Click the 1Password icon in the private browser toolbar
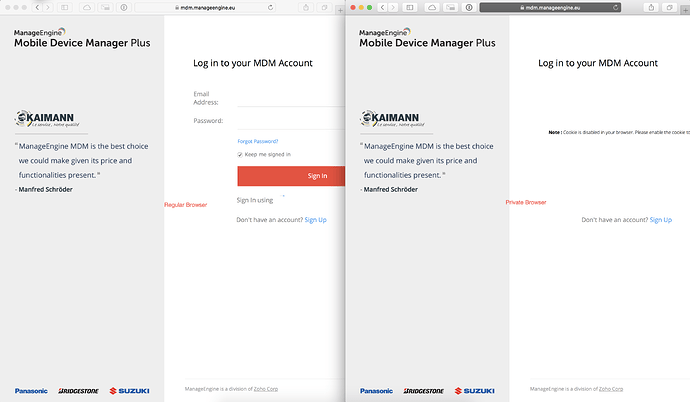This screenshot has height=402, width=690. (x=469, y=7)
